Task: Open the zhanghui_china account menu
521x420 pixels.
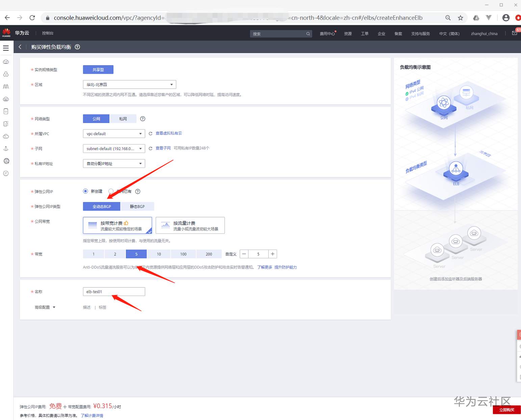Action: coord(484,33)
